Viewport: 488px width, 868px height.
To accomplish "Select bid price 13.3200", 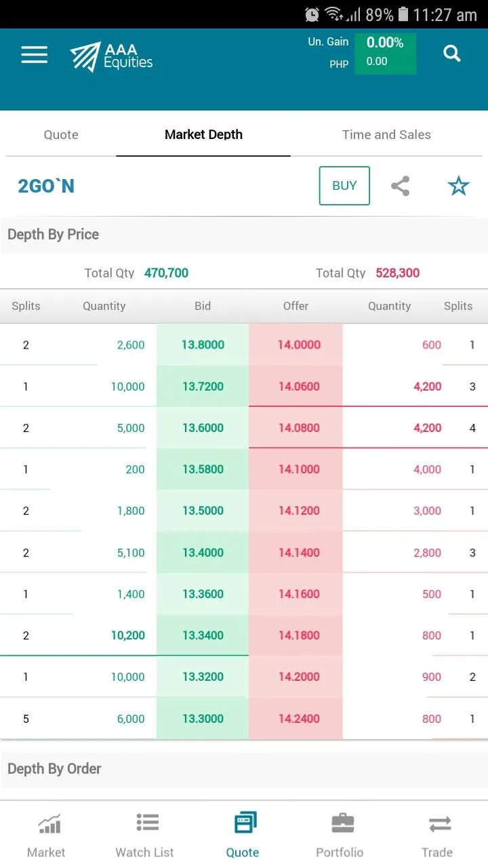I will coord(203,677).
